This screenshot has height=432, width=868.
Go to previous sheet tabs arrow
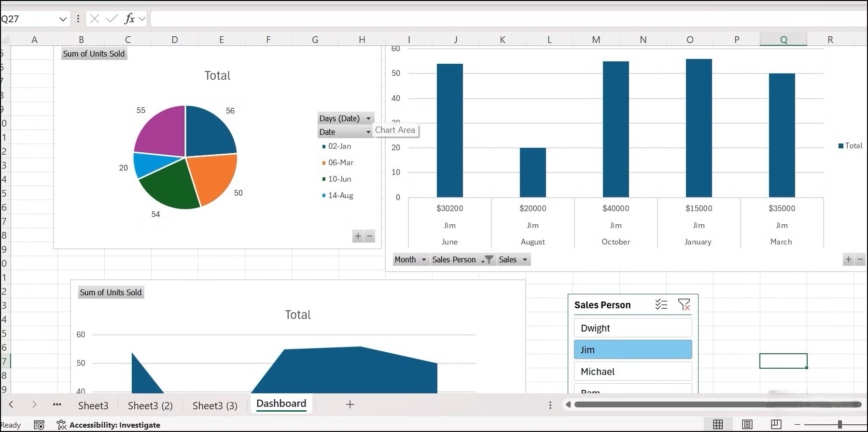coord(11,404)
